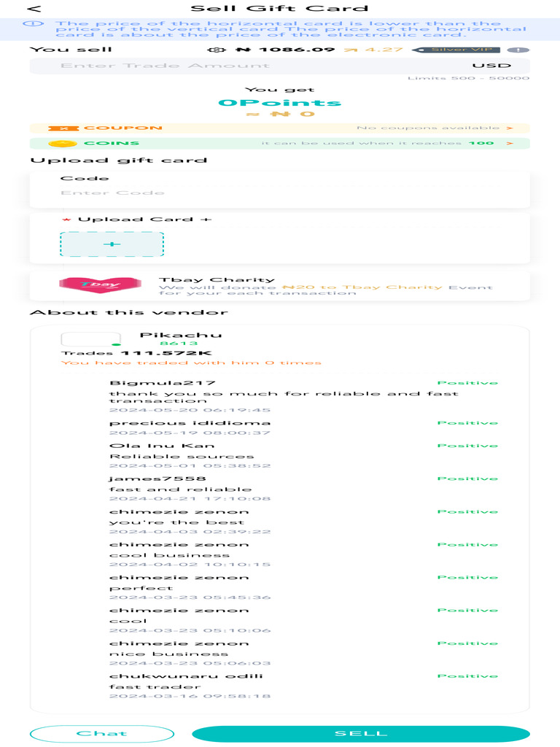Tap reviewer name precious ididioma
This screenshot has width=560, height=747.
(x=190, y=423)
